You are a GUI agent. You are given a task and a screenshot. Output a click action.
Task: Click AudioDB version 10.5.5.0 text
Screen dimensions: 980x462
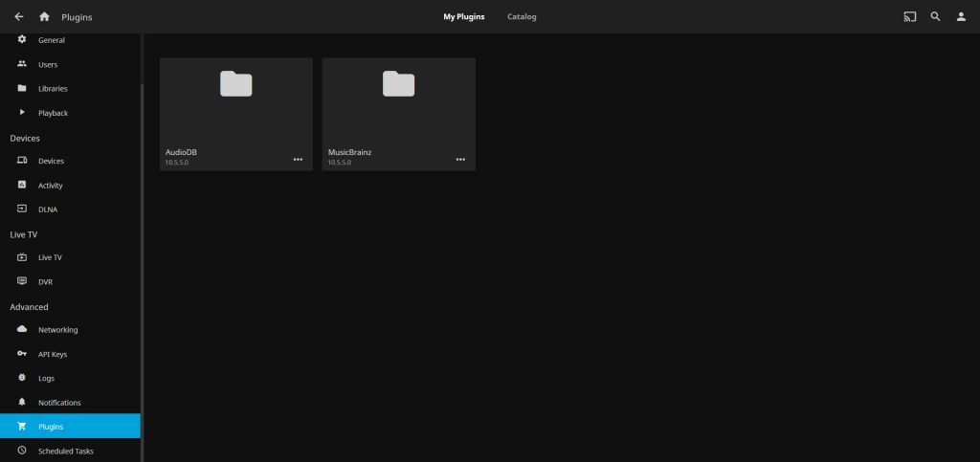pos(176,163)
